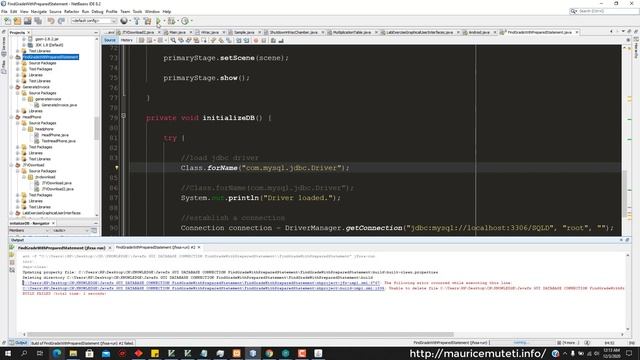Click the Clean and Build Project icon

(x=147, y=21)
